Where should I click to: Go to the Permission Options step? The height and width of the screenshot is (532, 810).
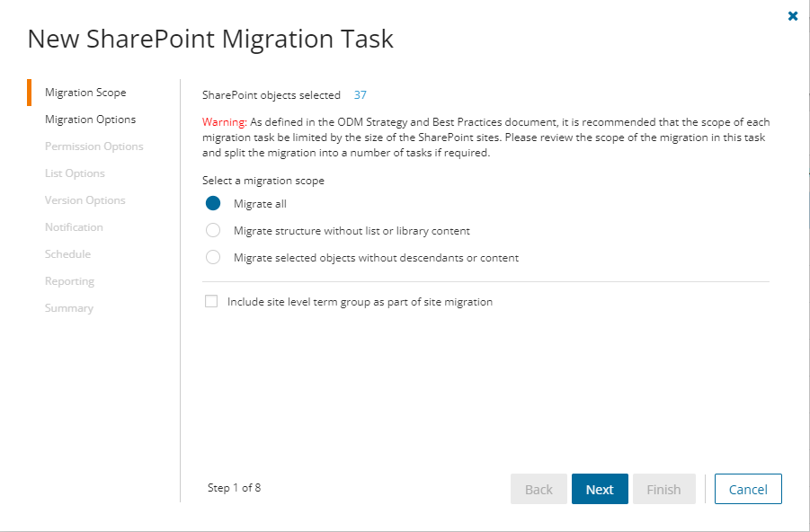point(93,146)
